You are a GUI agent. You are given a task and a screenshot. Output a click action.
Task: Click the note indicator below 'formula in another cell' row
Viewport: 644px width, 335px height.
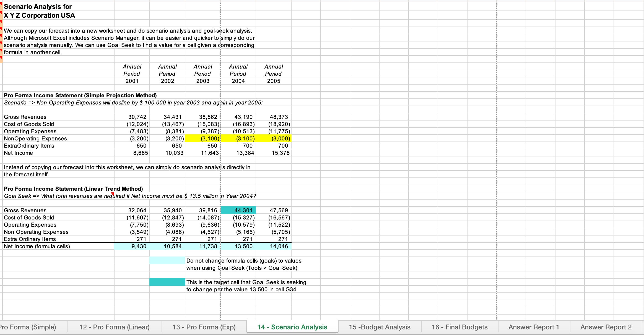point(2,57)
